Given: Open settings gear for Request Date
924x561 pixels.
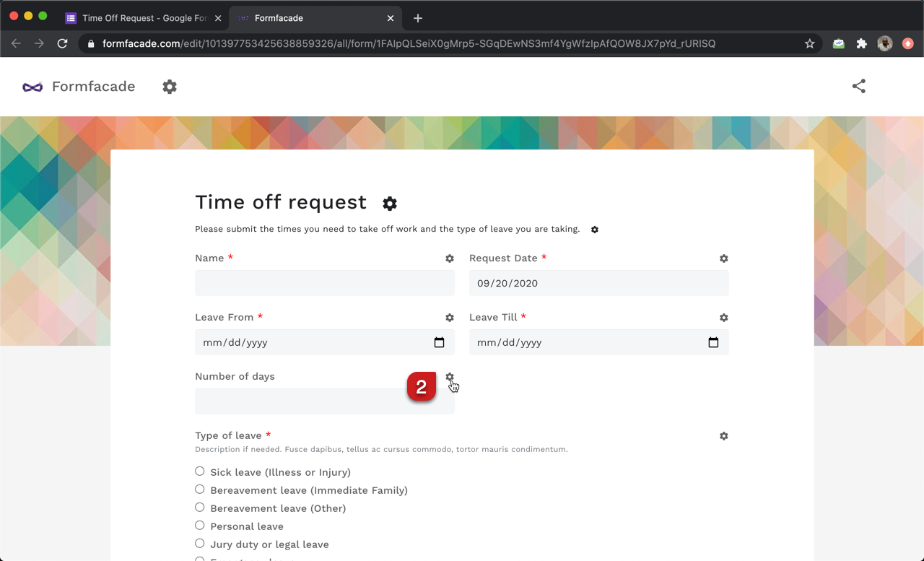Looking at the screenshot, I should [x=723, y=258].
